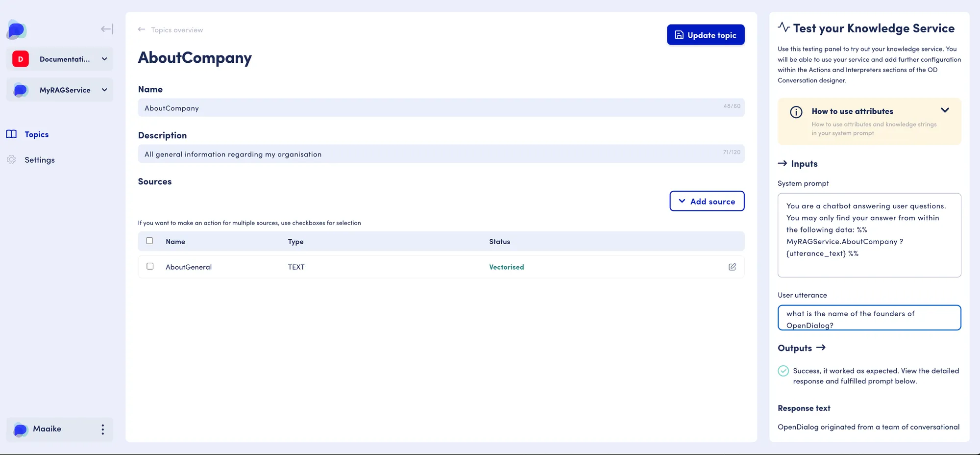Click the Response text heading
Screen dimensions: 980x455
click(x=804, y=408)
